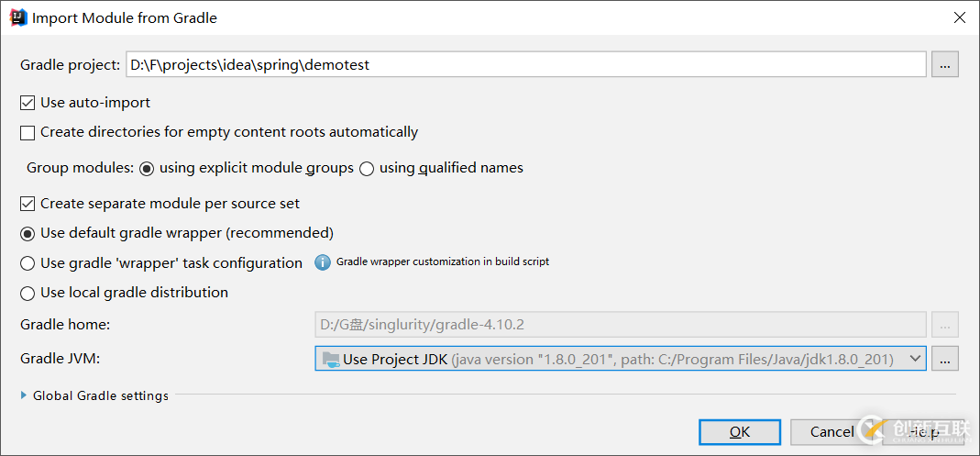The height and width of the screenshot is (456, 980).
Task: Choose Use default gradle wrapper option
Action: click(x=28, y=233)
